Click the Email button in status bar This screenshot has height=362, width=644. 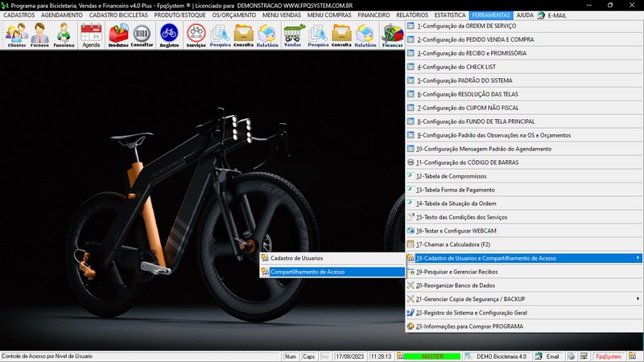click(547, 356)
